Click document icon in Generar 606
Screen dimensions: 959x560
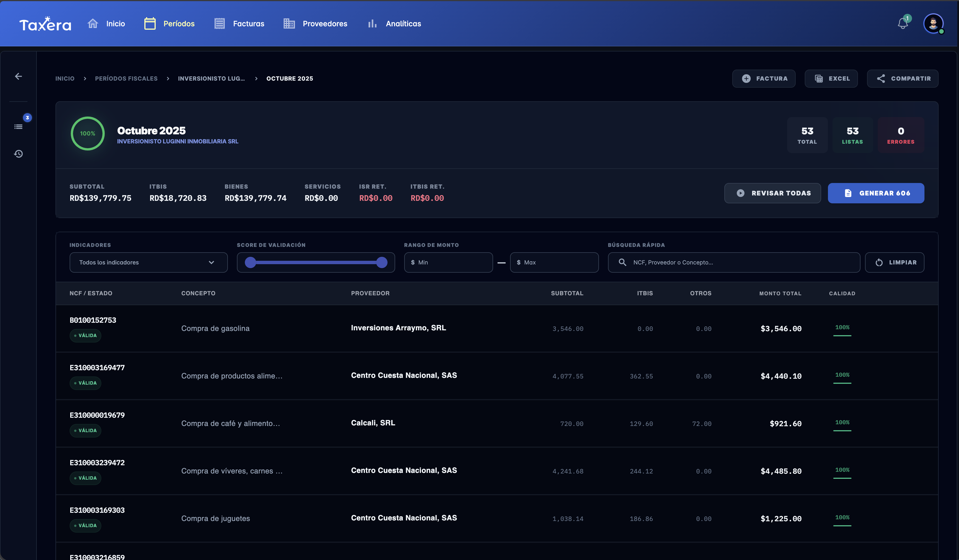[848, 193]
